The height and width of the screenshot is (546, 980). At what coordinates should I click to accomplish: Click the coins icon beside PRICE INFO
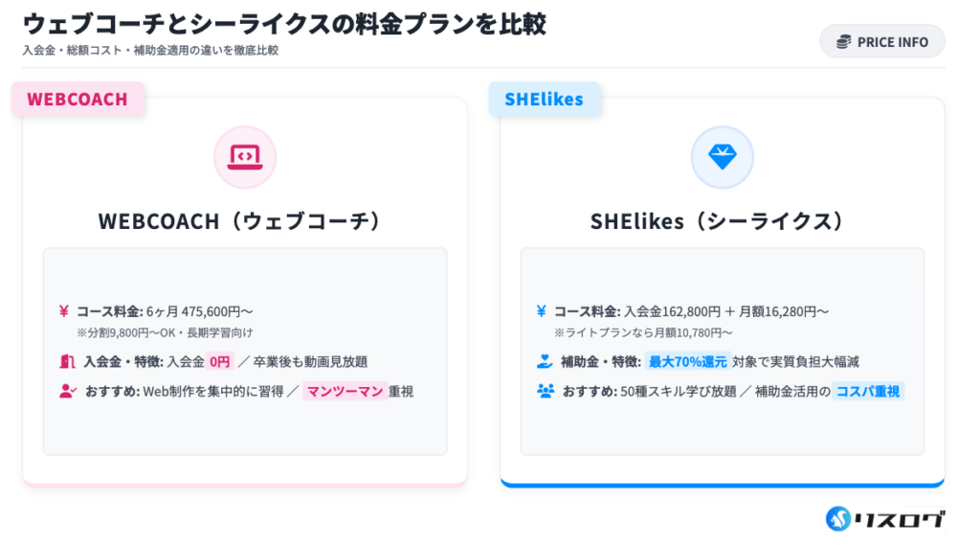click(x=843, y=42)
